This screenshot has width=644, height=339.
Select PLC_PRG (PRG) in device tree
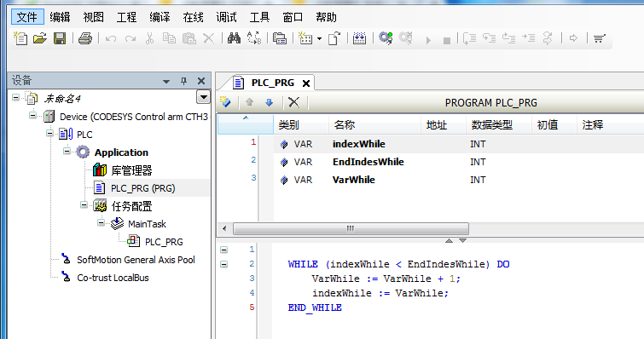point(143,188)
